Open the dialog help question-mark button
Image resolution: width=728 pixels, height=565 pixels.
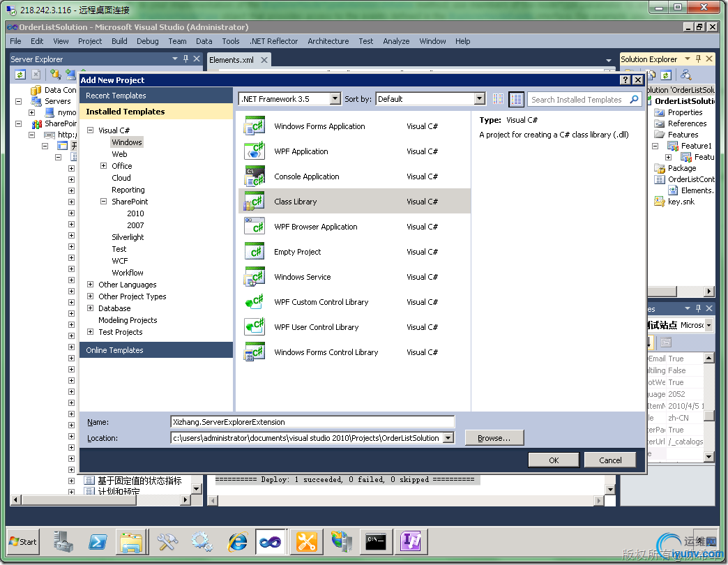pyautogui.click(x=625, y=80)
